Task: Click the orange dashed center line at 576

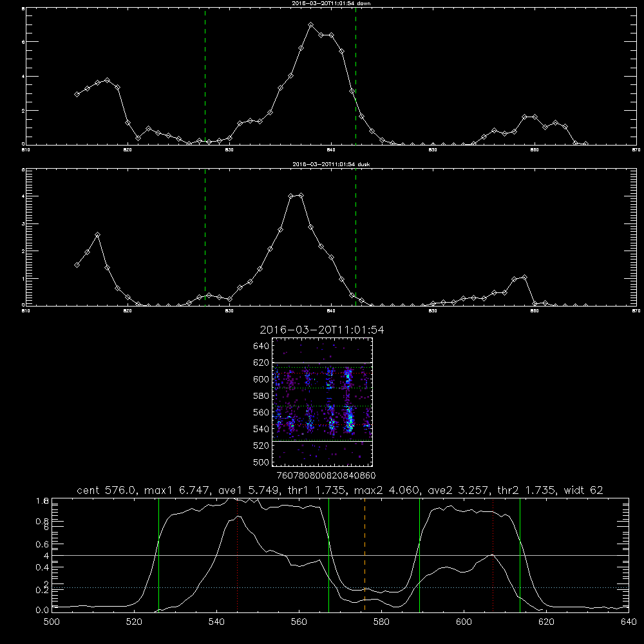Action: click(365, 555)
